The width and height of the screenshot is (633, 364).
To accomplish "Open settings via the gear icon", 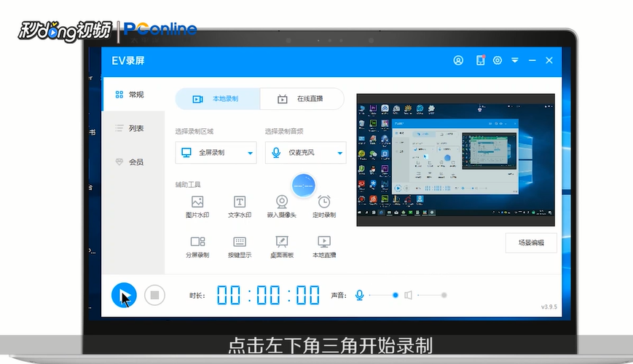I will [498, 60].
